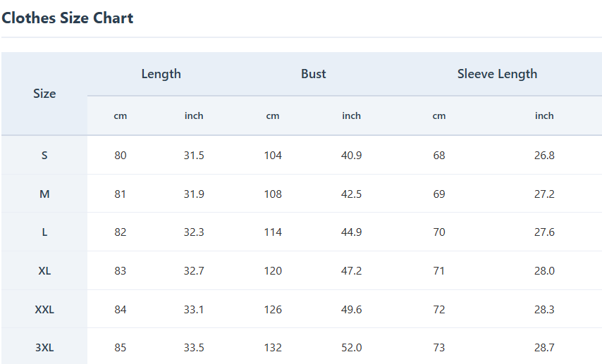Select the L size row label

pos(44,232)
